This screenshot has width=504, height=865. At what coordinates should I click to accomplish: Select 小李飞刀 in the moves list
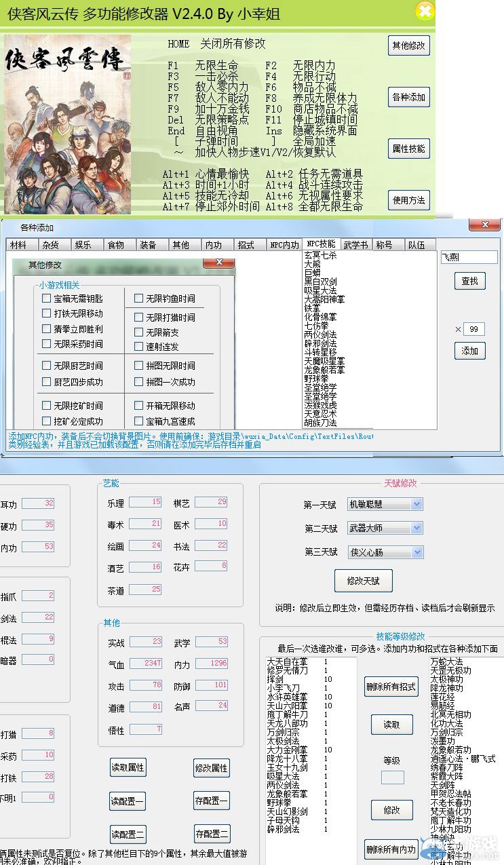[283, 688]
